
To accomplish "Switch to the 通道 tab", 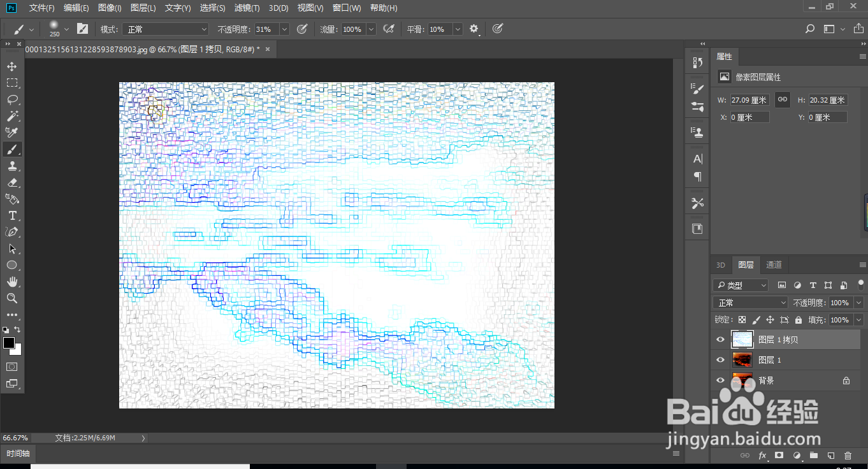I will pos(774,265).
